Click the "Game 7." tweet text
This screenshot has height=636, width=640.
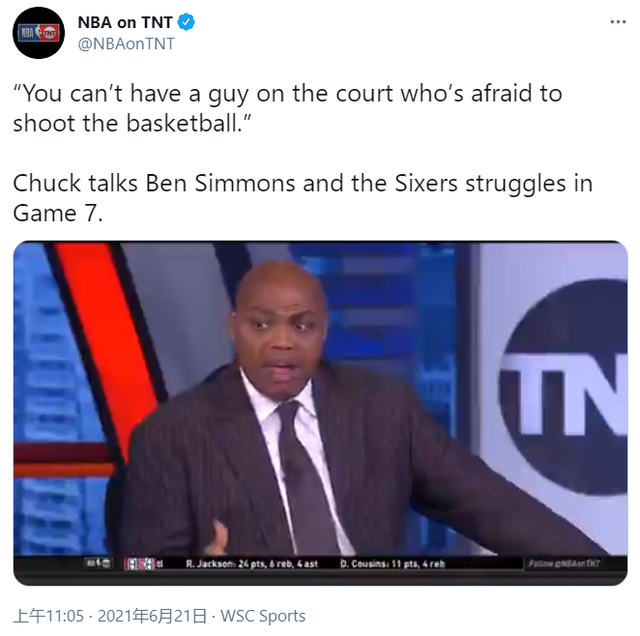click(58, 213)
